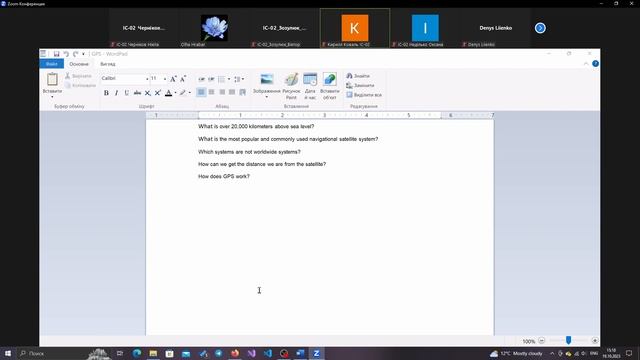Screen dimensions: 640x360
Task: Select Olha Hrabar flower video thumbnail
Action: pyautogui.click(x=214, y=28)
